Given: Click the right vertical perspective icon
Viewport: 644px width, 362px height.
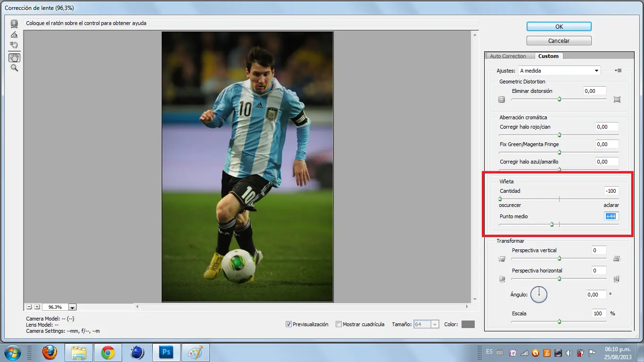Looking at the screenshot, I should point(617,259).
